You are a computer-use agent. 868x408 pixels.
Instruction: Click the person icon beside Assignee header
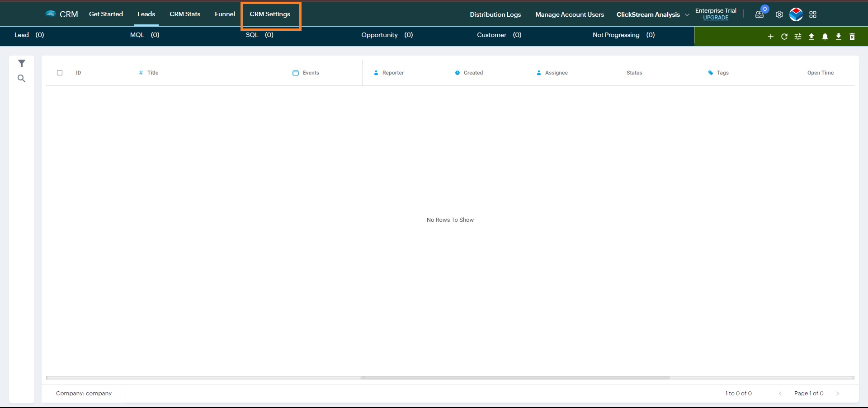click(x=539, y=73)
